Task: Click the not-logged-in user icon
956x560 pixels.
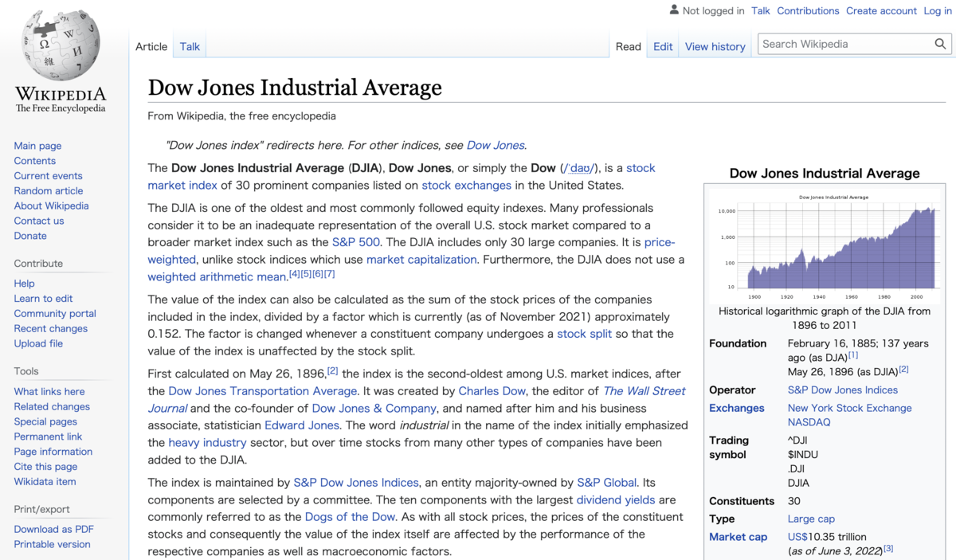Action: click(674, 10)
